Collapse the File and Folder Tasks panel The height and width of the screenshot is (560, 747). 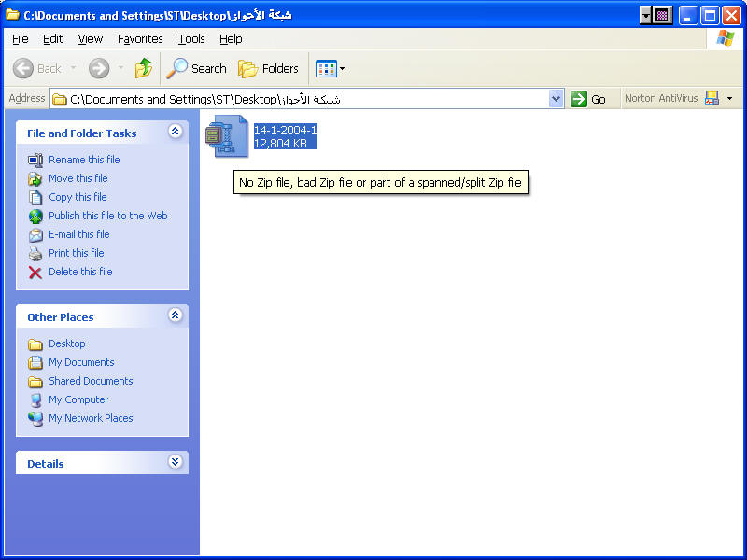tap(175, 133)
